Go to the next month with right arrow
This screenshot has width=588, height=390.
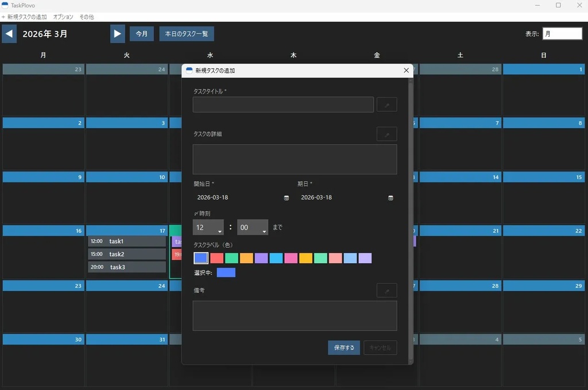point(117,34)
